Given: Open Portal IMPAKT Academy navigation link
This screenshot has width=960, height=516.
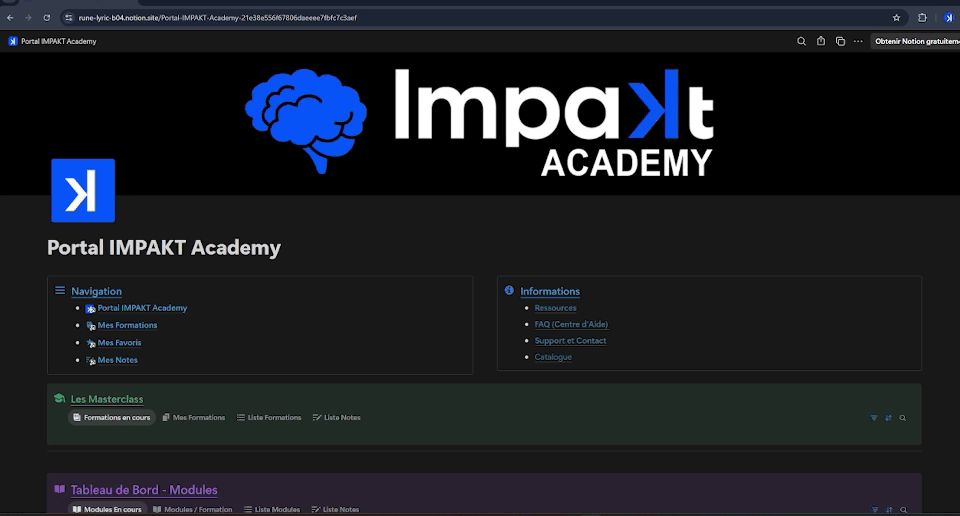Looking at the screenshot, I should [x=142, y=308].
